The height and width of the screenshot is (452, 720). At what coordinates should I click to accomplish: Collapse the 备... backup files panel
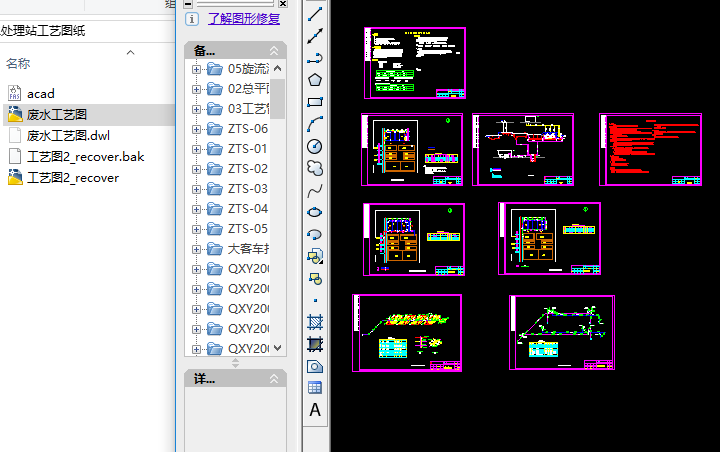tap(274, 51)
